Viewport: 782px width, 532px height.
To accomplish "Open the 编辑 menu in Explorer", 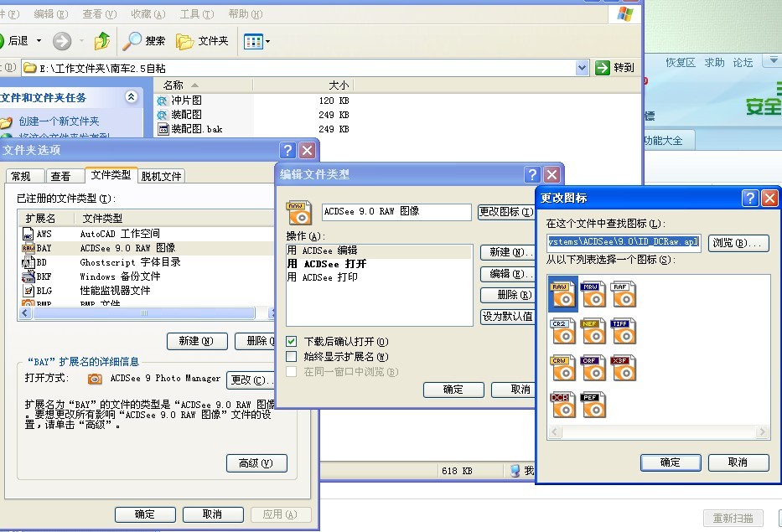I will pos(51,14).
